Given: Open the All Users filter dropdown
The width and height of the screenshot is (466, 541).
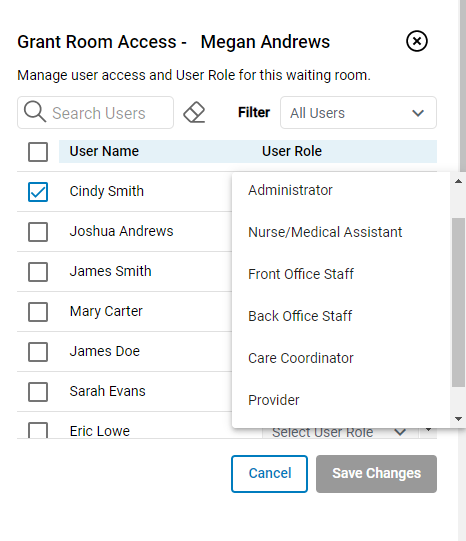Looking at the screenshot, I should 358,112.
